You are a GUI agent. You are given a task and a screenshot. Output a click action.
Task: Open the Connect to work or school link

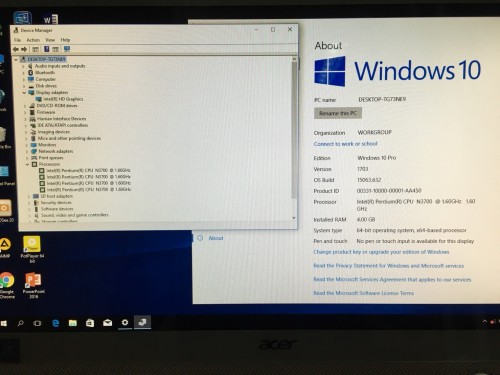(x=345, y=144)
